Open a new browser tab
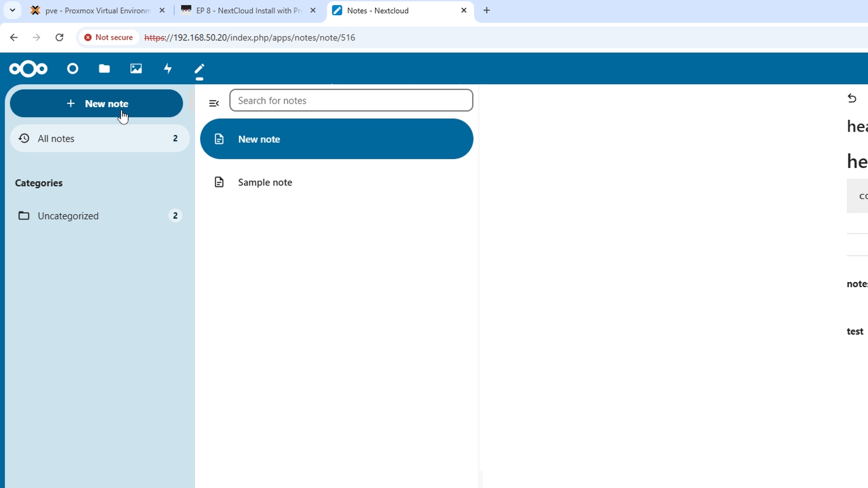Viewport: 868px width, 488px height. [x=487, y=11]
